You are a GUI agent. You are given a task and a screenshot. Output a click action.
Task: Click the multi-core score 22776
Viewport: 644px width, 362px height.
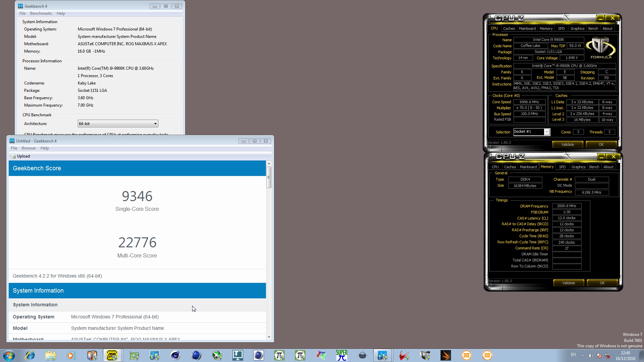coord(137,243)
